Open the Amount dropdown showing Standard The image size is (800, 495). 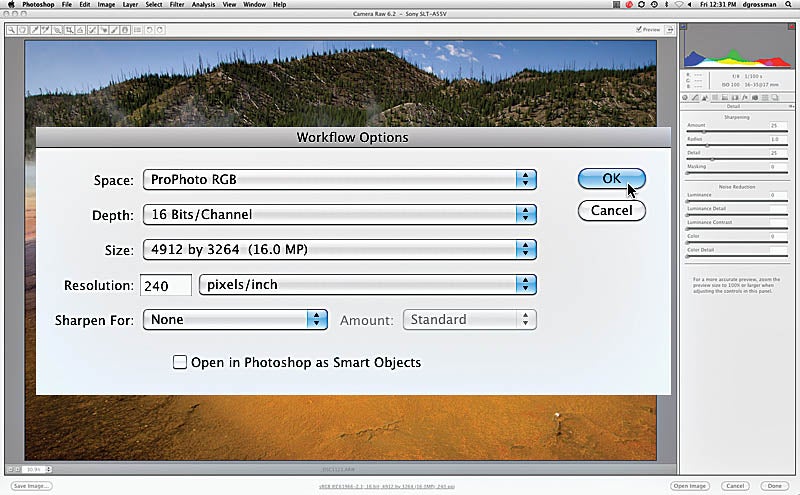469,319
